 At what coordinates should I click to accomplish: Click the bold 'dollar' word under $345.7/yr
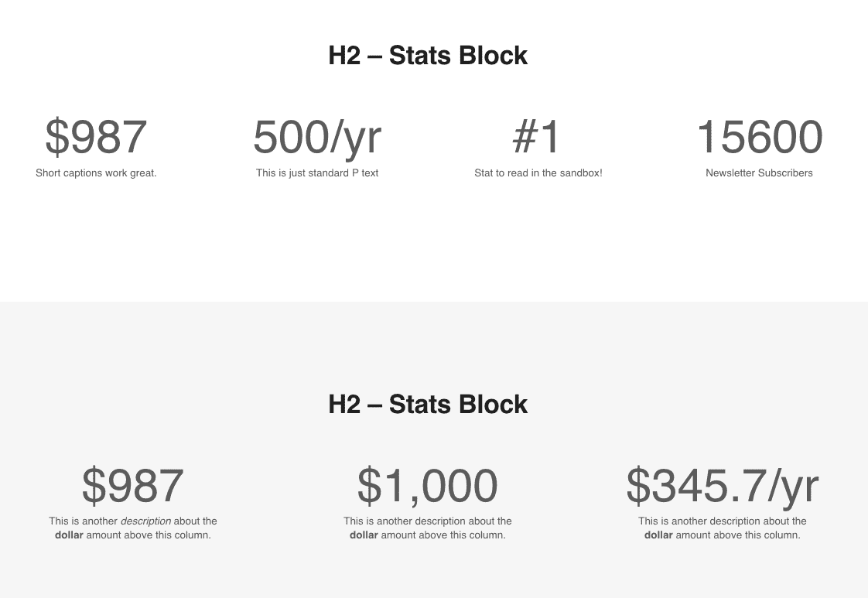[x=658, y=535]
